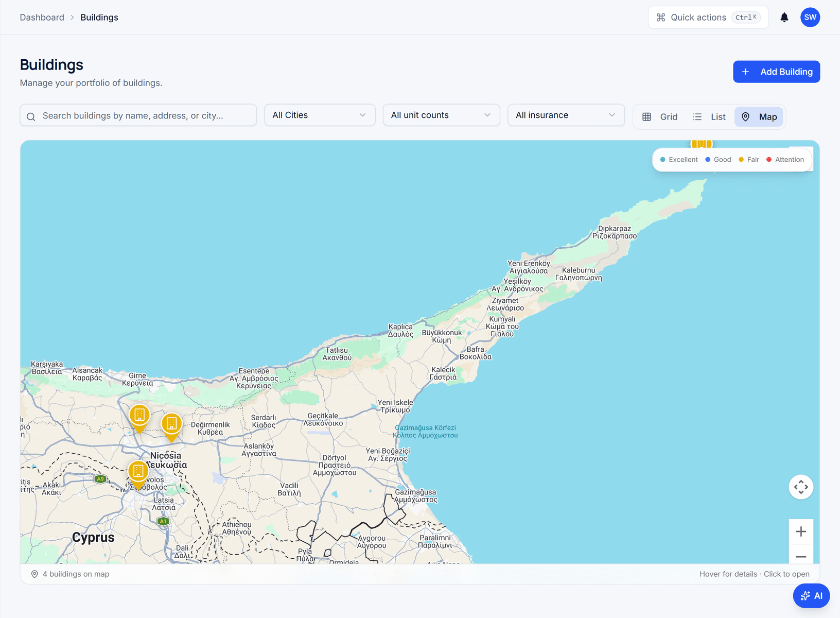Click the Cyprus map label

93,538
